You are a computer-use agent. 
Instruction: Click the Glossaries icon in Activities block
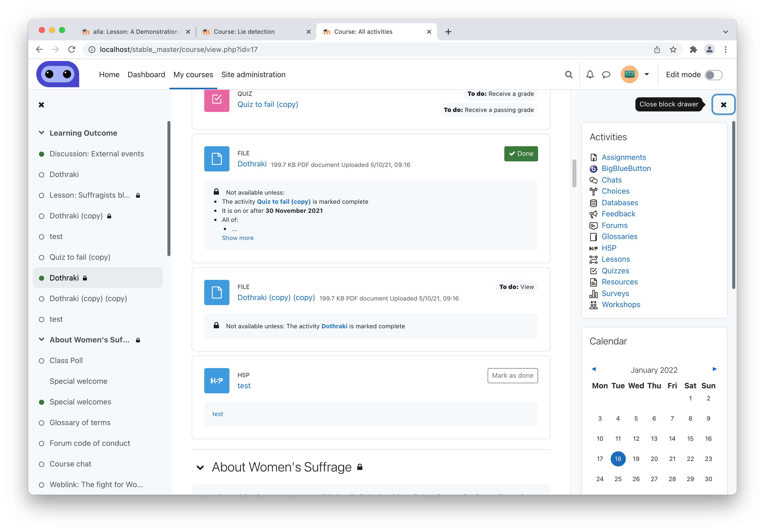593,237
